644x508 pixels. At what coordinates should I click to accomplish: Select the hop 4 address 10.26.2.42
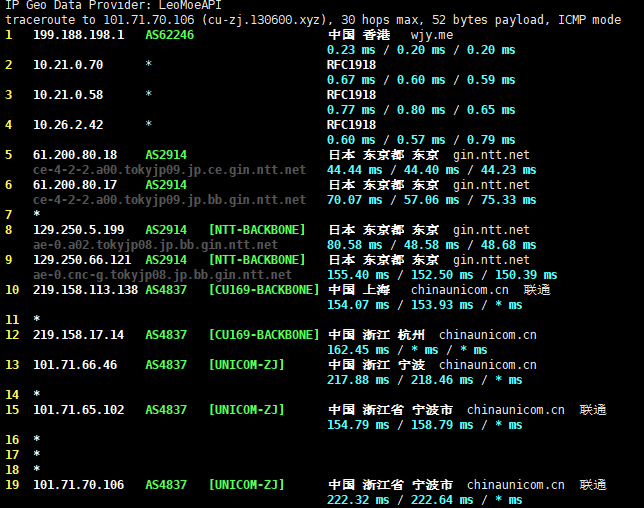[68, 125]
